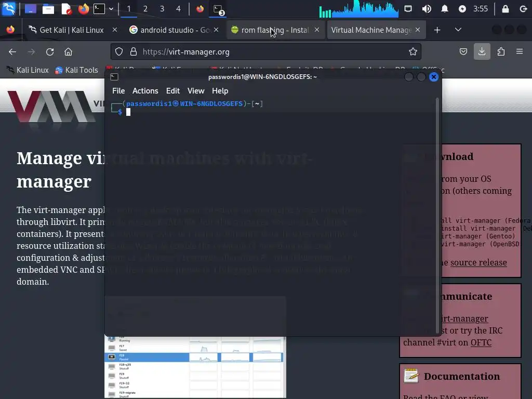The height and width of the screenshot is (399, 532).
Task: Open the Kali Linux bookmark
Action: (28, 70)
